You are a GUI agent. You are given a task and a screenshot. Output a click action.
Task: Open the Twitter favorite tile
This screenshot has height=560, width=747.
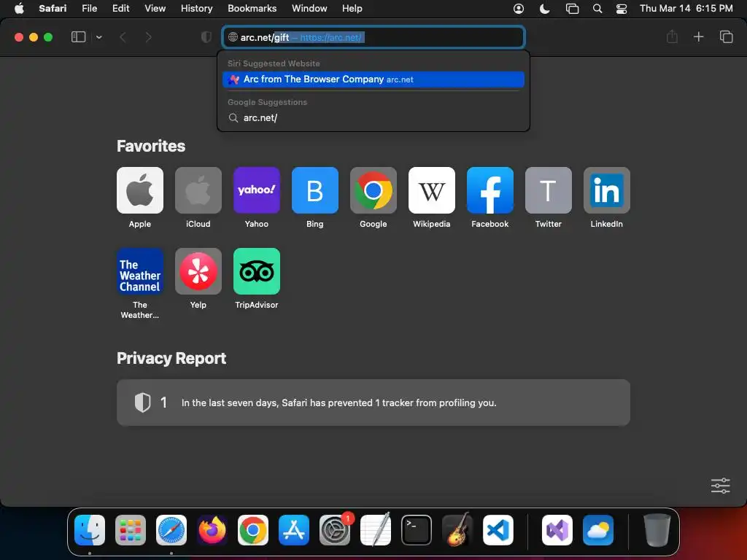click(549, 190)
